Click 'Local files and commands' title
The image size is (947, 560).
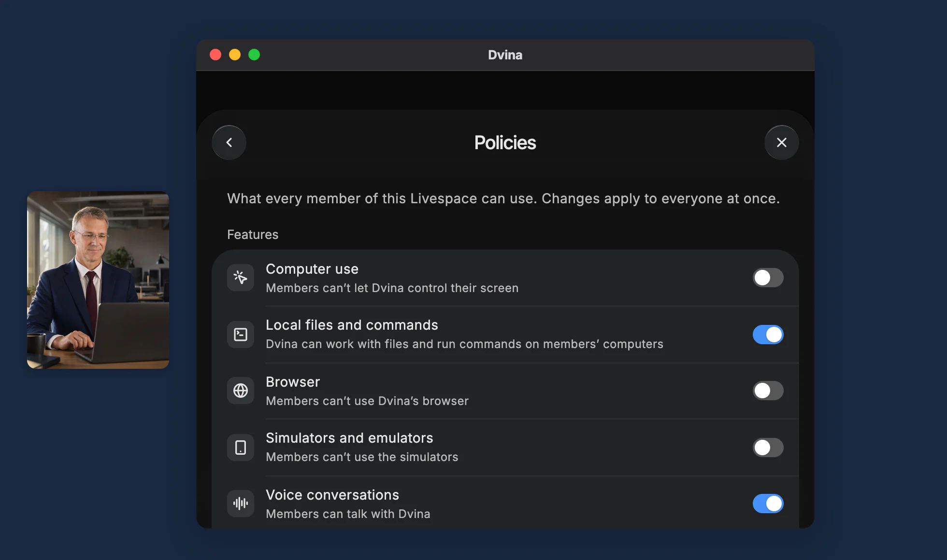click(352, 325)
